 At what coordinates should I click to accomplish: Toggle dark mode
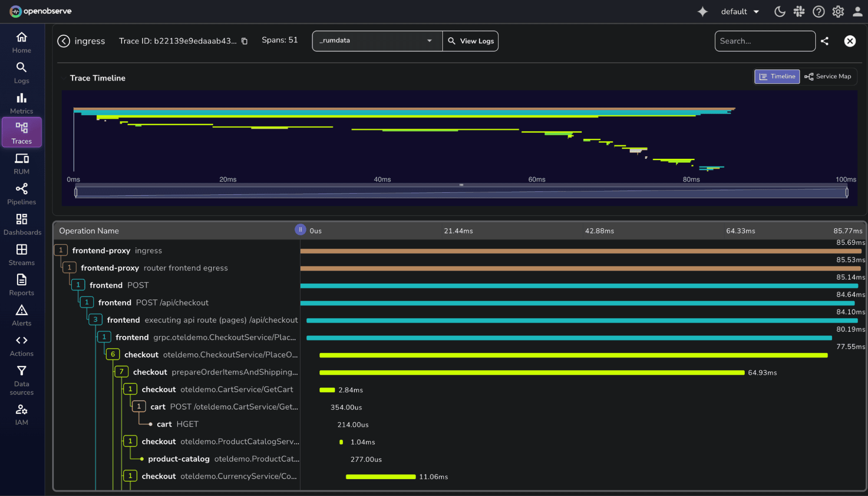pyautogui.click(x=779, y=11)
